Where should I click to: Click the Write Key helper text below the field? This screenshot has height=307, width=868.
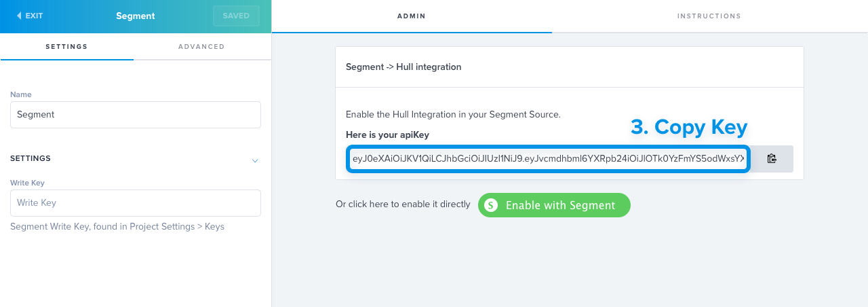(117, 227)
